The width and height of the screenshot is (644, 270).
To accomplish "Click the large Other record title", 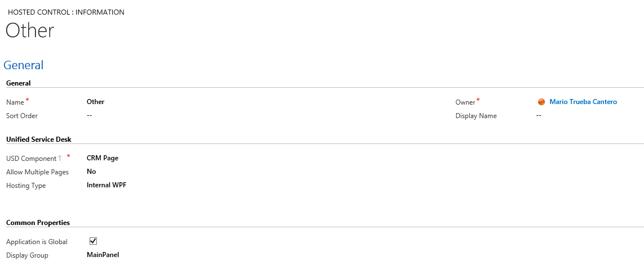I will click(30, 30).
